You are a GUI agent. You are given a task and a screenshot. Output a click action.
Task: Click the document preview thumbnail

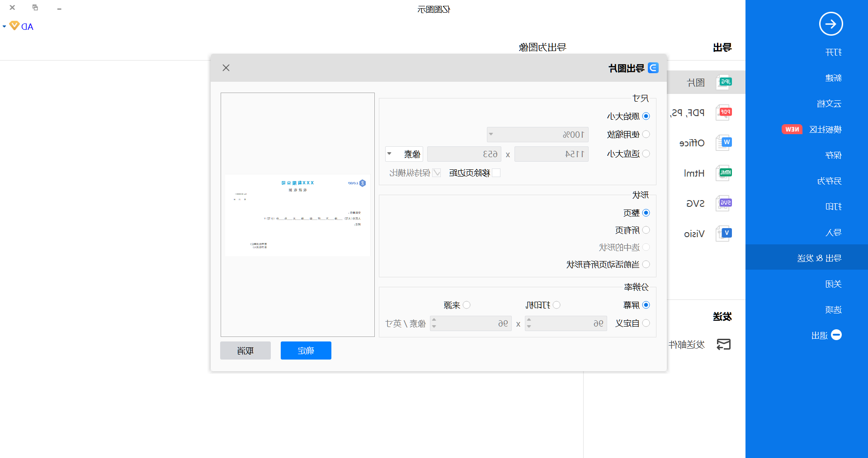(297, 215)
